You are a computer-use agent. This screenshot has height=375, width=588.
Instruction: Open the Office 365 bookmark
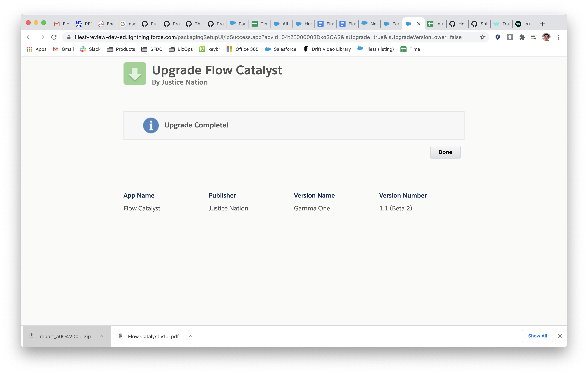(x=243, y=49)
